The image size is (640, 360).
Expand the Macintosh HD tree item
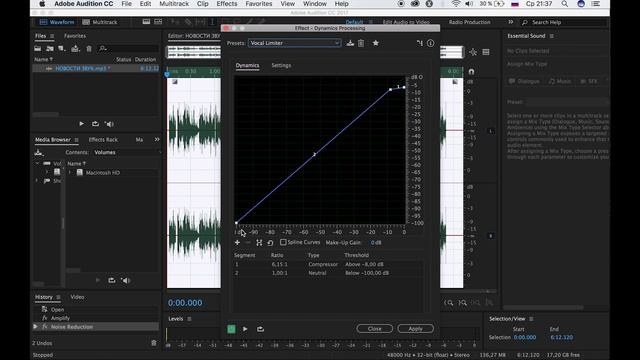click(x=70, y=173)
